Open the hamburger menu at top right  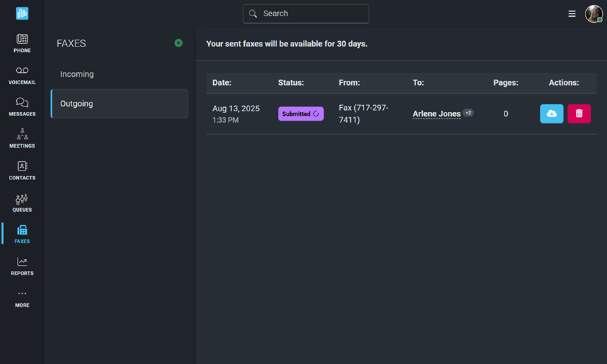(572, 14)
